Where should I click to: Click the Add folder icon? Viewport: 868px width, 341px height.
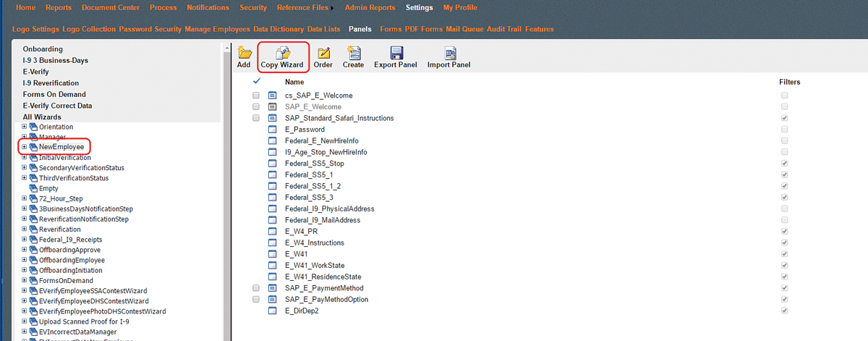[244, 53]
